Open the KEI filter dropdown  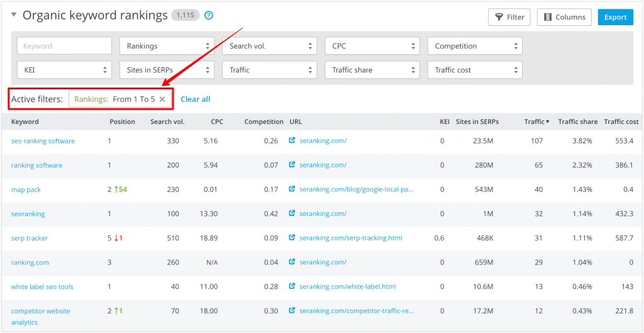click(x=64, y=70)
